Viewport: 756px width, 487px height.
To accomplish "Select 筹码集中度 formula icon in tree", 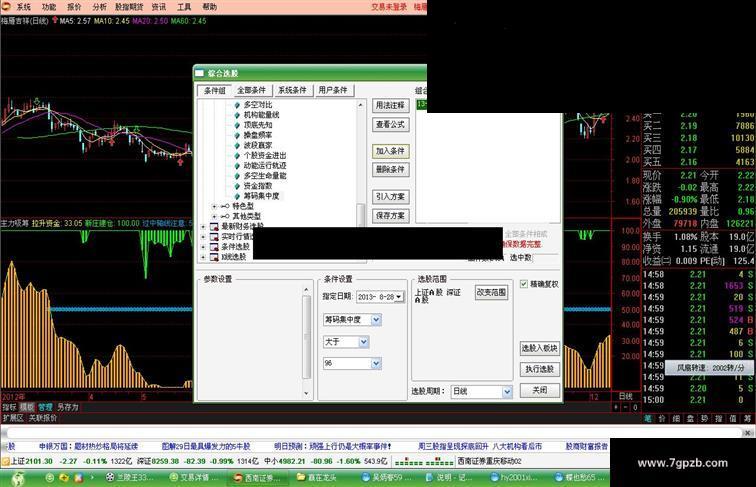I will pyautogui.click(x=237, y=196).
